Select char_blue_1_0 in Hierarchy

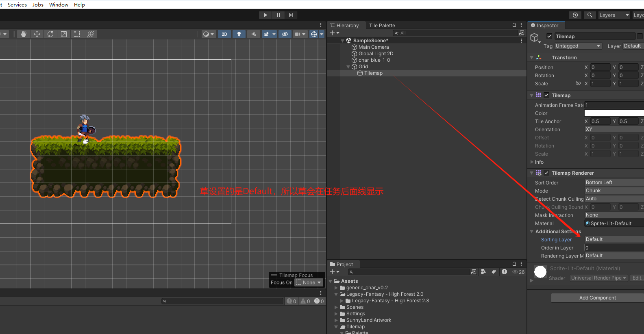point(374,60)
